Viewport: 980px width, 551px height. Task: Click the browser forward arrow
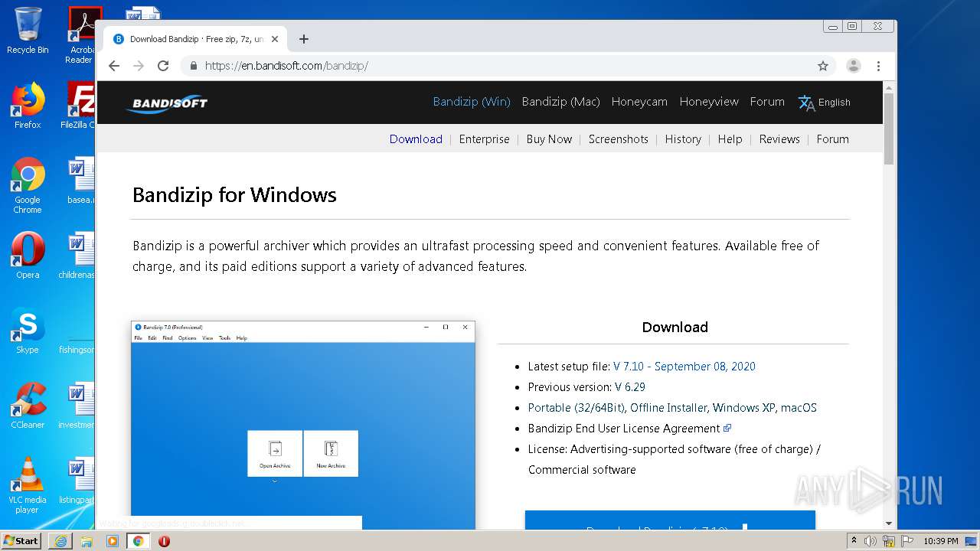(139, 66)
